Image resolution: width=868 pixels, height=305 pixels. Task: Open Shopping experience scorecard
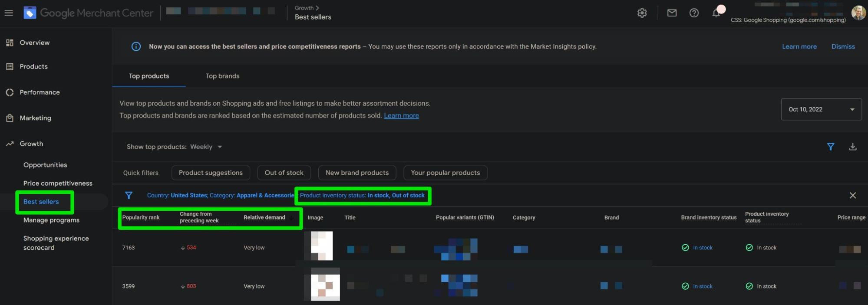pyautogui.click(x=56, y=243)
